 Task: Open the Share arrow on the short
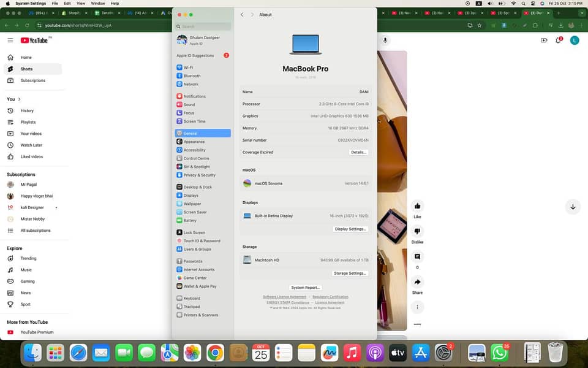(417, 282)
